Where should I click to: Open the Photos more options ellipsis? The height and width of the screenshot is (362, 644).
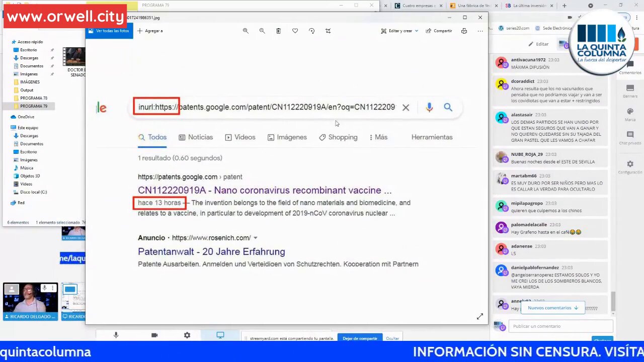(480, 31)
